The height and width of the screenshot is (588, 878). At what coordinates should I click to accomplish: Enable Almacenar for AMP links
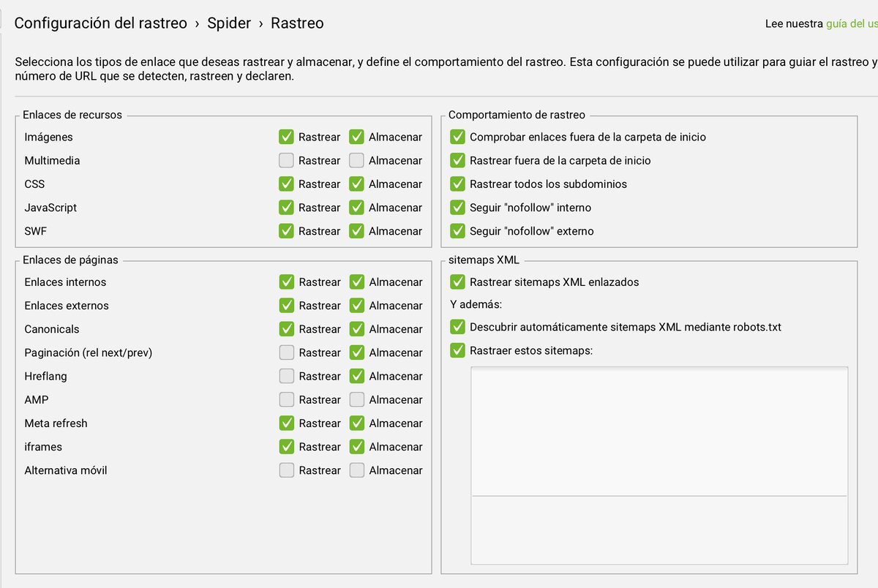coord(357,399)
